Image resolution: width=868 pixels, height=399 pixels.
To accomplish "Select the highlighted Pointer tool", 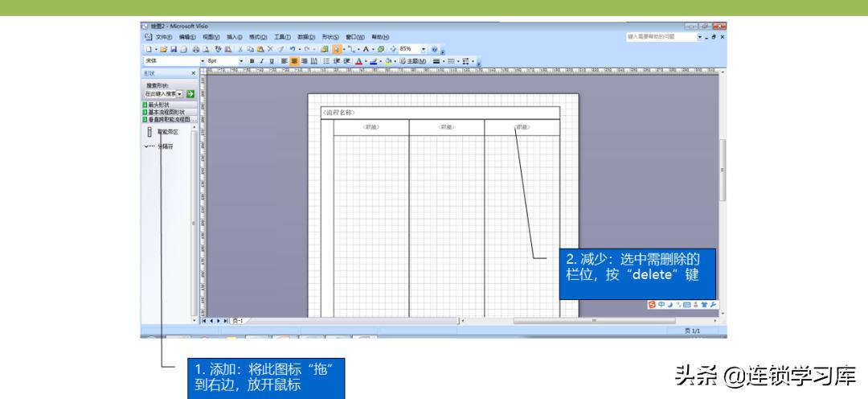I will (x=337, y=49).
